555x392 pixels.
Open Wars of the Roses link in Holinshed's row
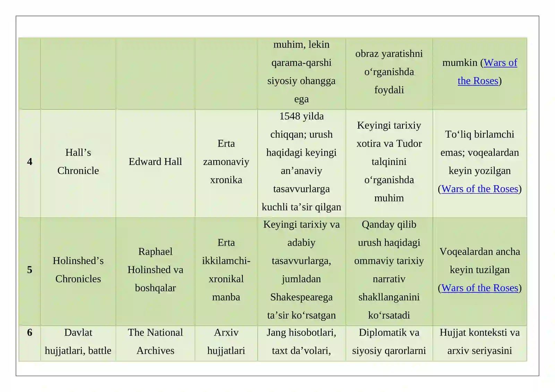480,288
